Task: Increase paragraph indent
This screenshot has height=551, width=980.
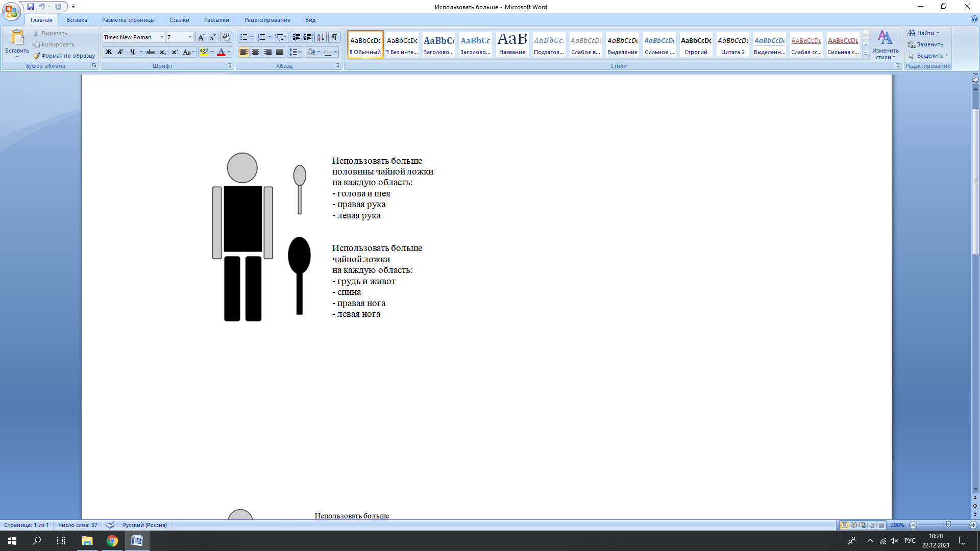Action: coord(308,37)
